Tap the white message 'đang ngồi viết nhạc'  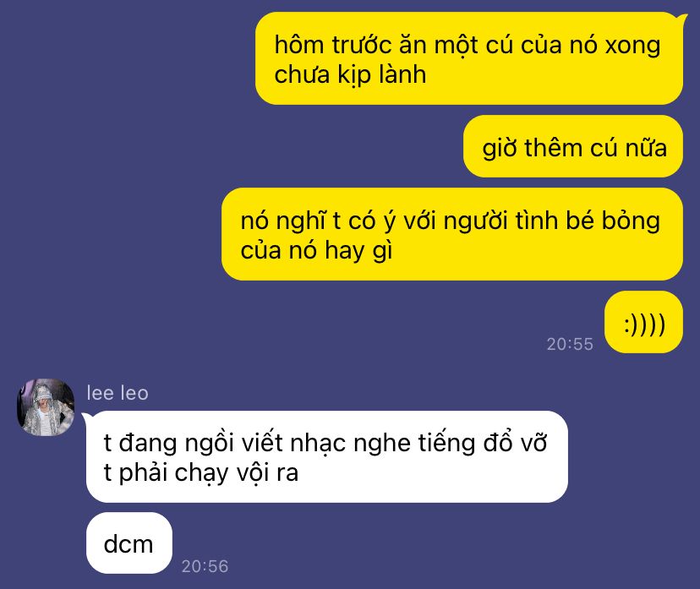pos(327,457)
